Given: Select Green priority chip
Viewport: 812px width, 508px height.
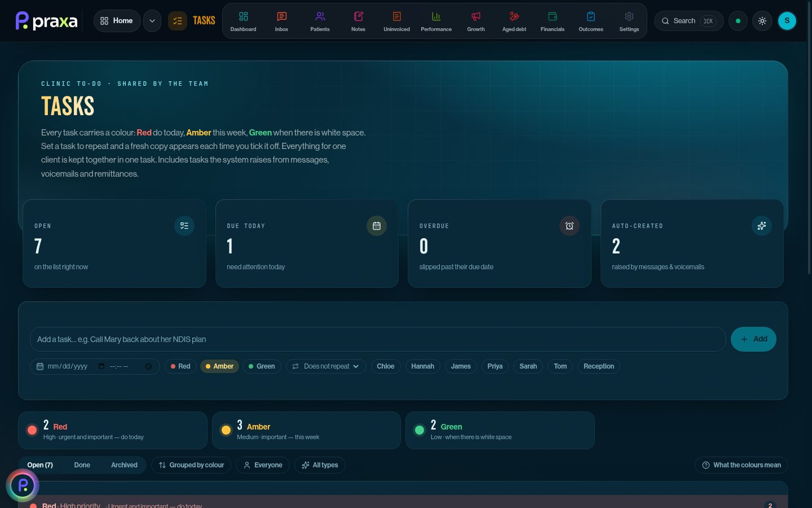Looking at the screenshot, I should 262,366.
